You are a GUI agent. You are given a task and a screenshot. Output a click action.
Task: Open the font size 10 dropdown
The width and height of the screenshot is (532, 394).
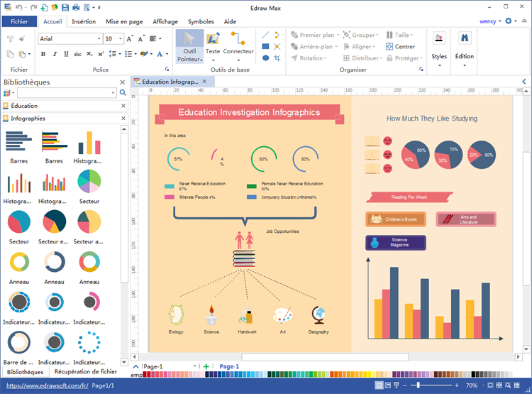click(120, 39)
